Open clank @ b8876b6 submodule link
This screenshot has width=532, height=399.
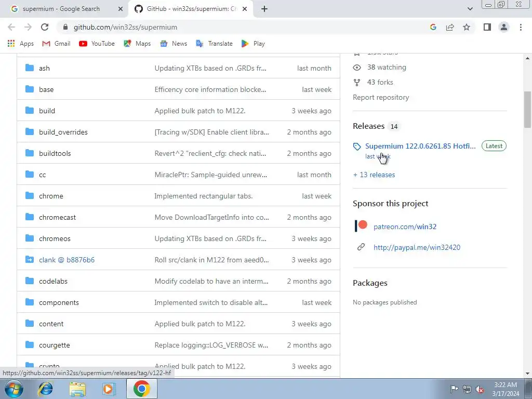point(66,260)
